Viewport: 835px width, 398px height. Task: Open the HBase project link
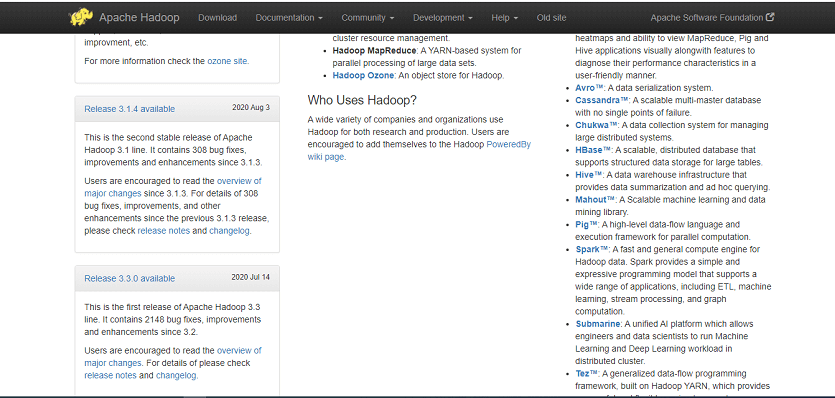(593, 150)
